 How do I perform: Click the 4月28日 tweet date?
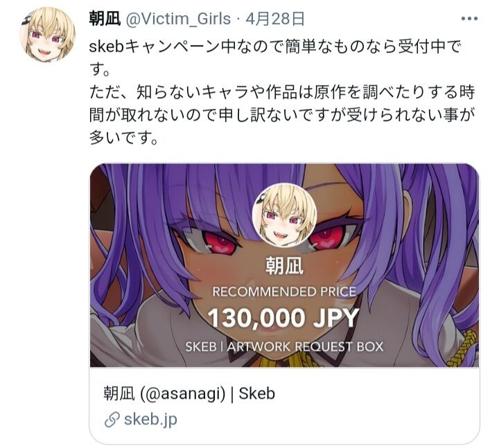[x=275, y=19]
